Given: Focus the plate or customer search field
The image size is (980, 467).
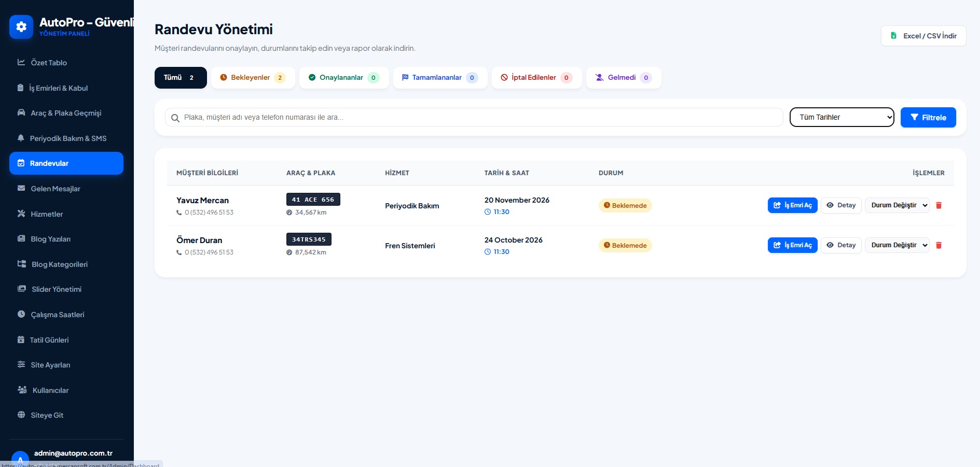Looking at the screenshot, I should tap(474, 117).
